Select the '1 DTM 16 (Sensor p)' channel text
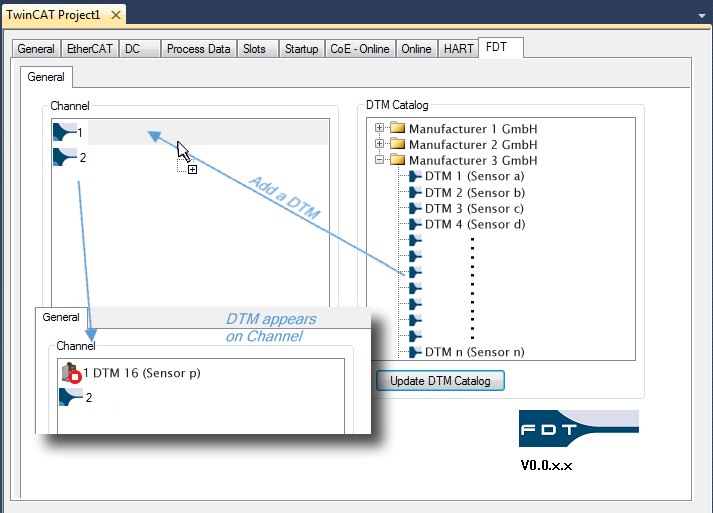The width and height of the screenshot is (713, 513). pyautogui.click(x=142, y=373)
